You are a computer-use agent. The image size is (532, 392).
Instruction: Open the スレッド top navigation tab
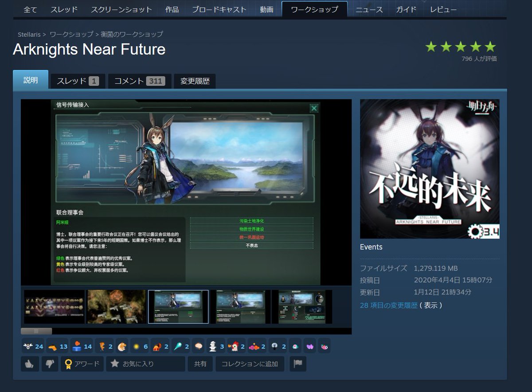64,9
